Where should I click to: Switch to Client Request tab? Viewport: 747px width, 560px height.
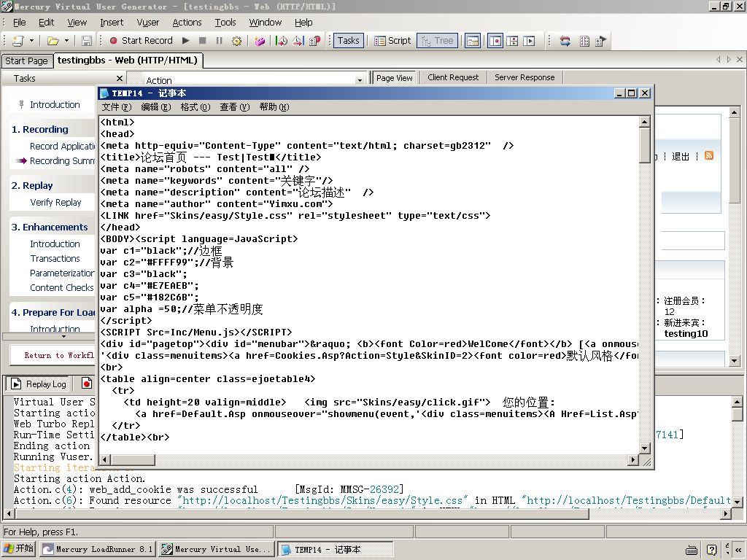coord(453,77)
